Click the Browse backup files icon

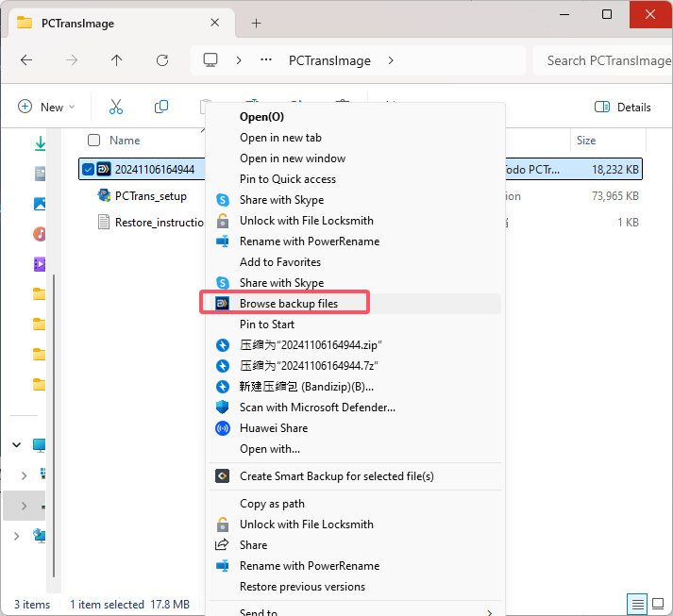pyautogui.click(x=223, y=304)
